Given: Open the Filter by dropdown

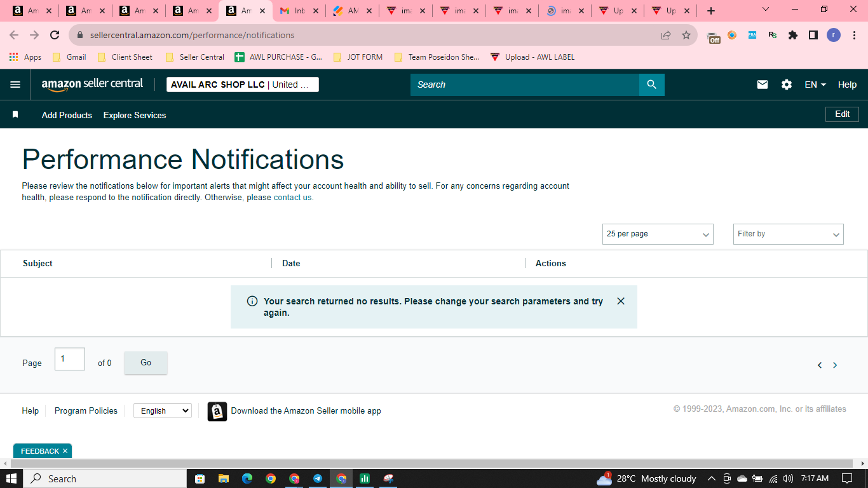Looking at the screenshot, I should [x=789, y=234].
